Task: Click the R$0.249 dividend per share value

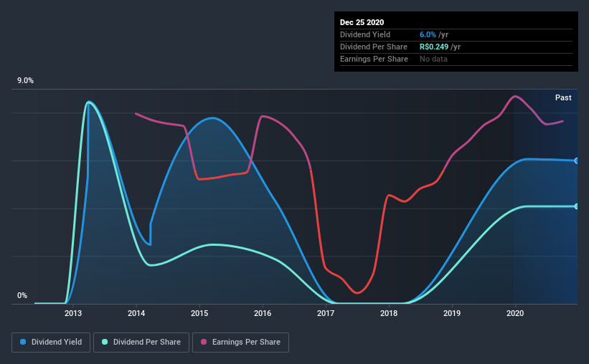Action: (434, 47)
